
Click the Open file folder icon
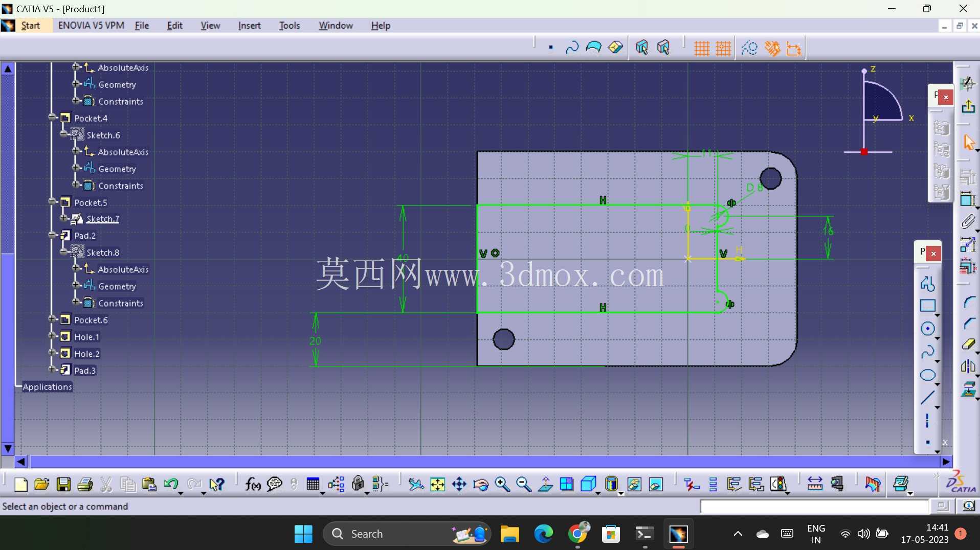(41, 484)
